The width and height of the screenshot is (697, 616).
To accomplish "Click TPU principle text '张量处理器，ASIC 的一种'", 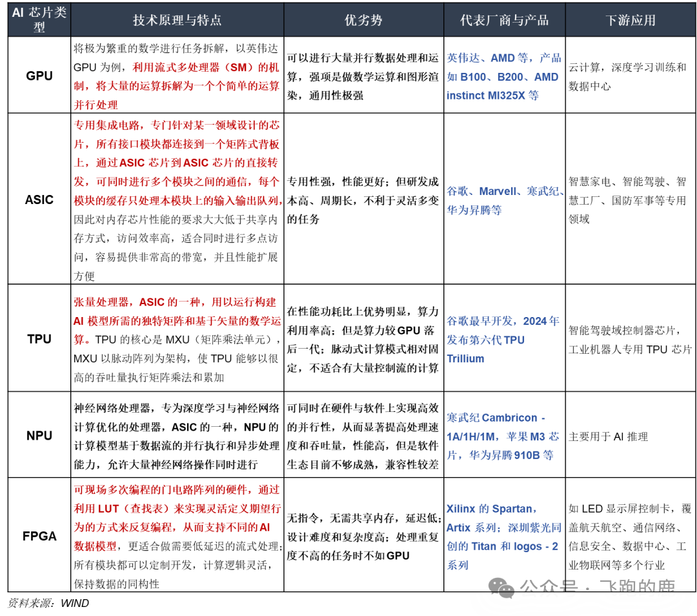I will point(137,302).
